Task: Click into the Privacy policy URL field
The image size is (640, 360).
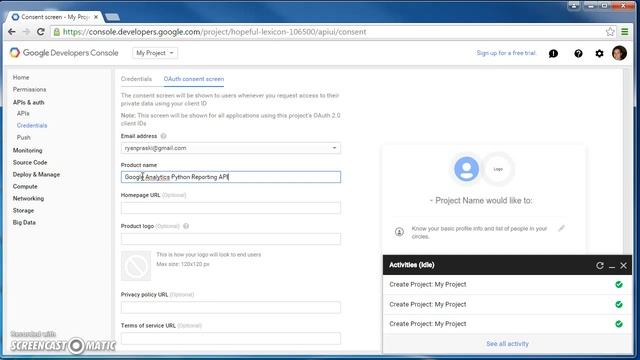Action: pos(231,307)
